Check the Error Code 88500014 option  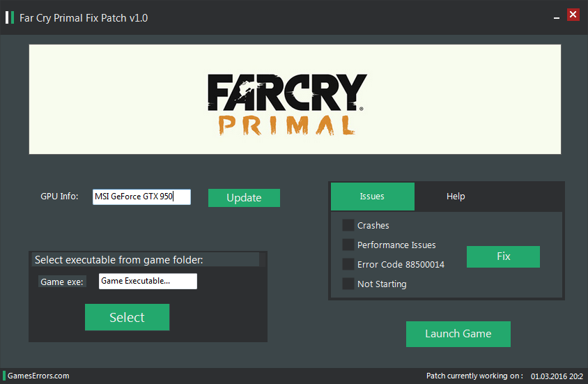[x=348, y=264]
